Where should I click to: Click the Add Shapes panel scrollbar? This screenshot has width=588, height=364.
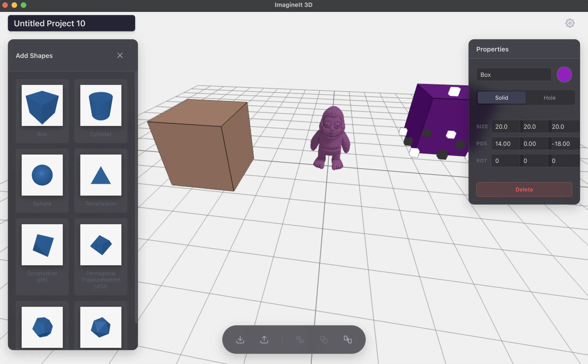click(x=136, y=197)
